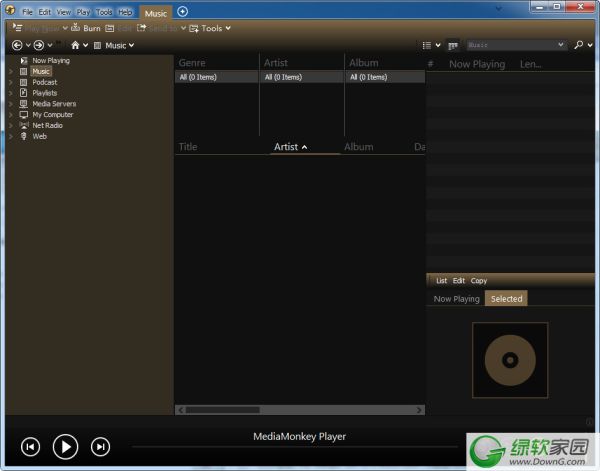The width and height of the screenshot is (600, 471).
Task: Select All (0 Items) under Album
Action: tap(385, 77)
